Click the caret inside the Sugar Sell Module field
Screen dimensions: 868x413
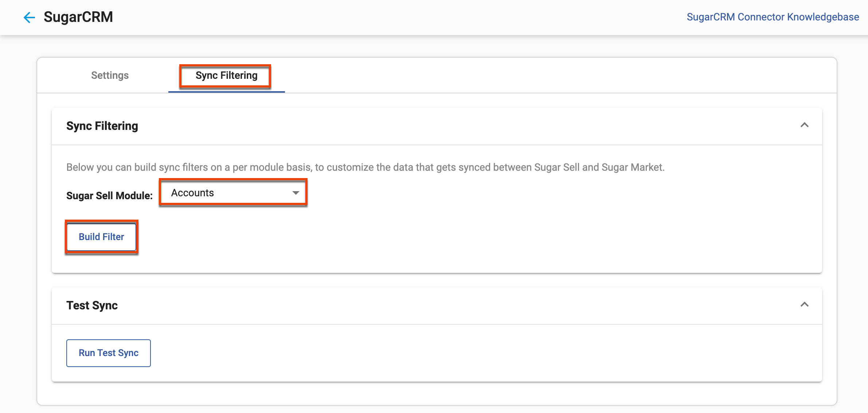[x=296, y=193]
